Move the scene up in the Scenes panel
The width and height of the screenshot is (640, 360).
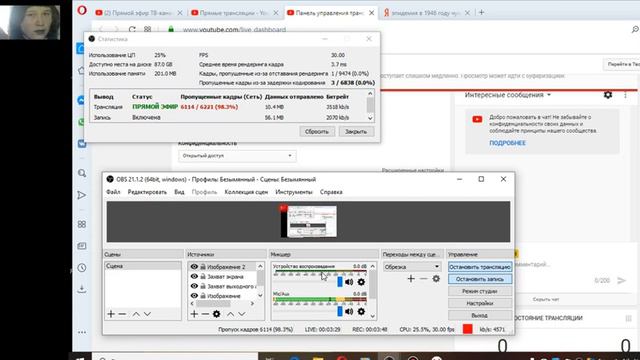136,314
